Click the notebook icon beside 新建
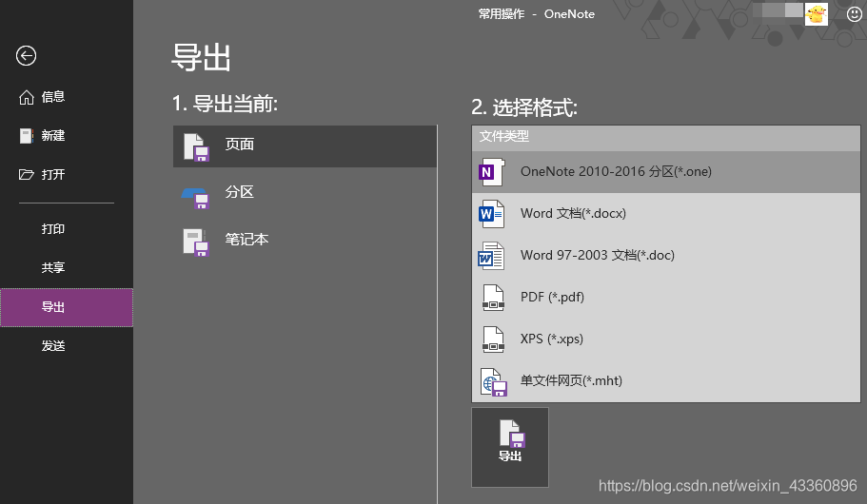This screenshot has width=867, height=504. coord(26,136)
